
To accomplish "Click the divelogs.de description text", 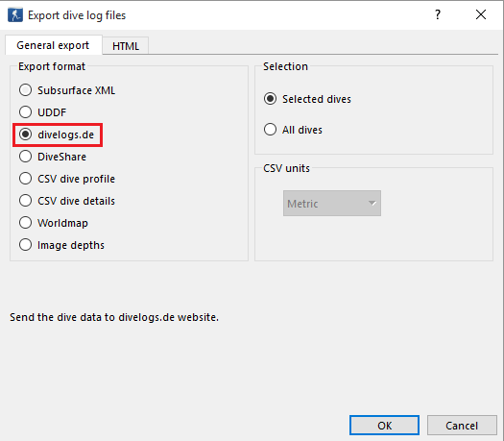I will click(x=114, y=317).
